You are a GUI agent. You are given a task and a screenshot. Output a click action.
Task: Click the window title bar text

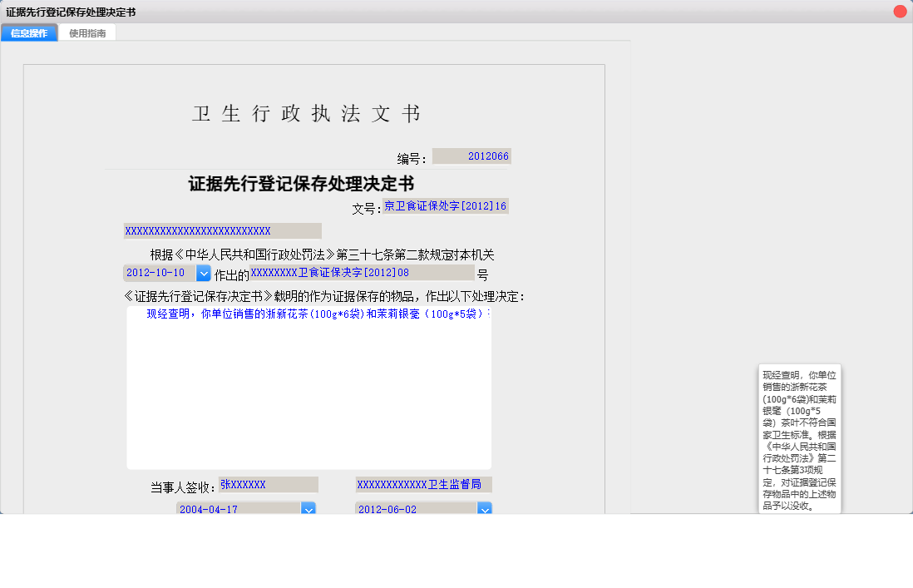coord(71,12)
